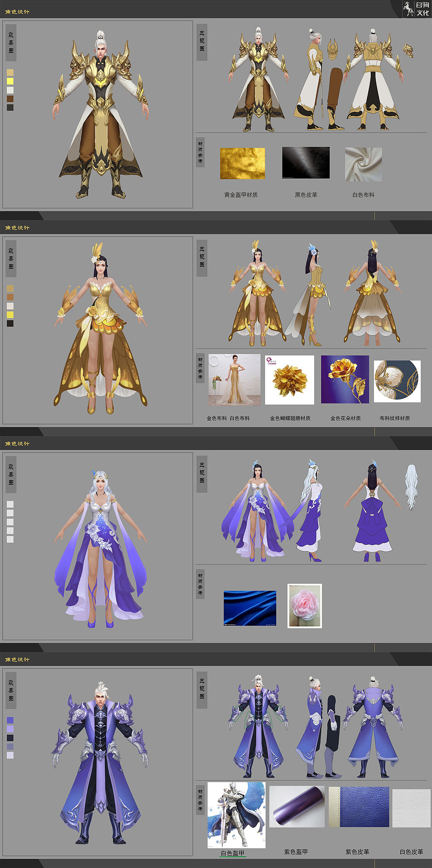The image size is (432, 868).
Task: Click the label 金色蝴蝶翅膀材质
Action: [290, 418]
